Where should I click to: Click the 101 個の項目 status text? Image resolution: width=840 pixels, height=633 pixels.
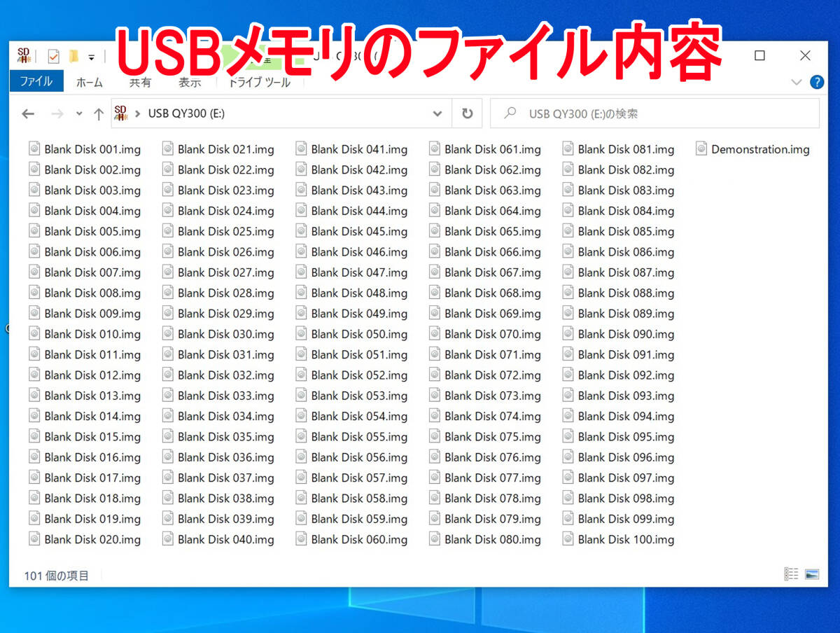(57, 576)
